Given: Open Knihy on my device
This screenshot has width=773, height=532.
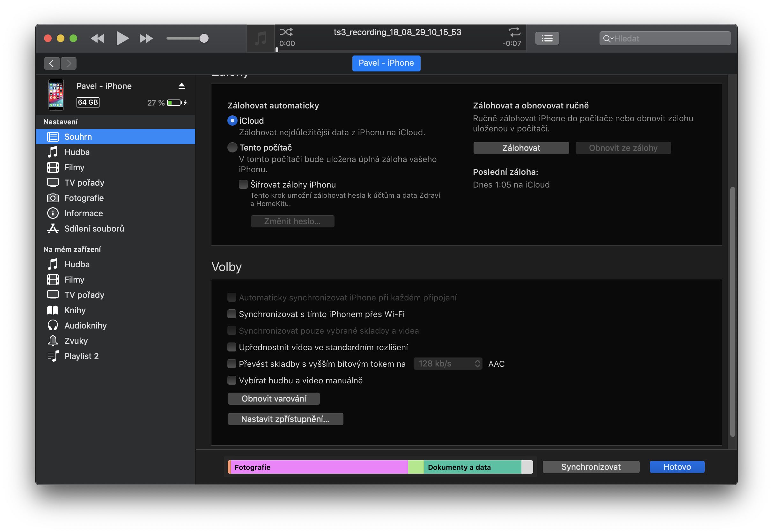Looking at the screenshot, I should click(115, 310).
